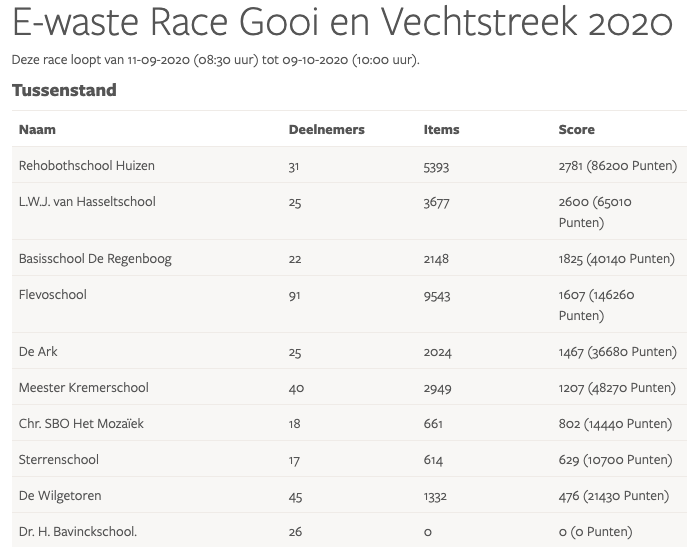Click the Score column header
Viewport: 693px width, 547px height.
(576, 129)
